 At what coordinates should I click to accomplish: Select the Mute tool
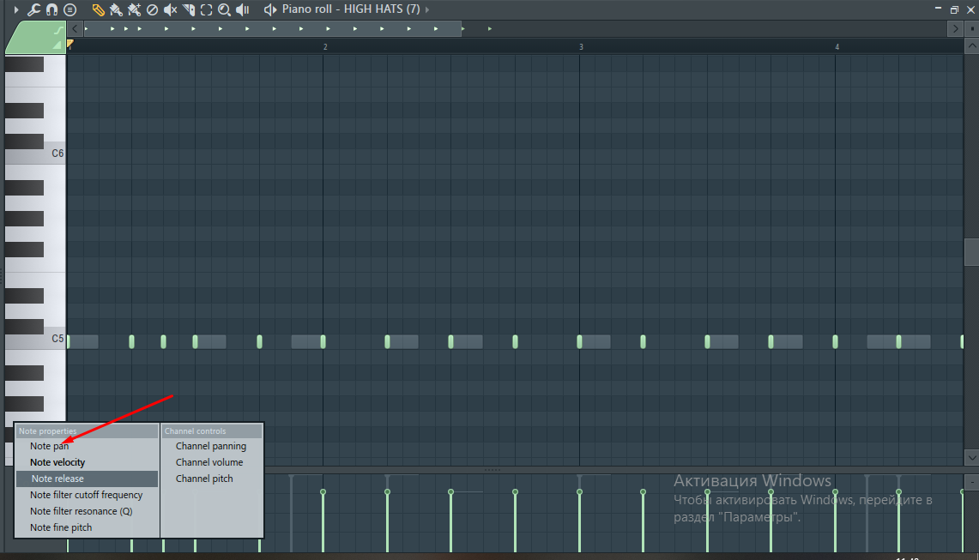click(171, 9)
